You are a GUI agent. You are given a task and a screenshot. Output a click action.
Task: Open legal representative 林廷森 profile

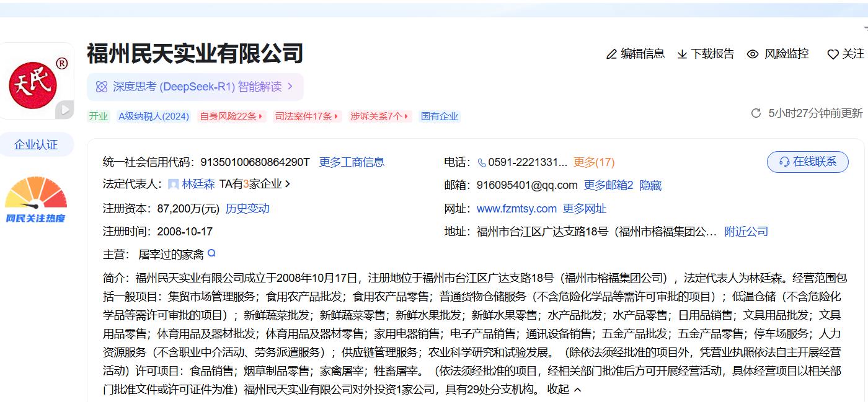click(x=198, y=184)
